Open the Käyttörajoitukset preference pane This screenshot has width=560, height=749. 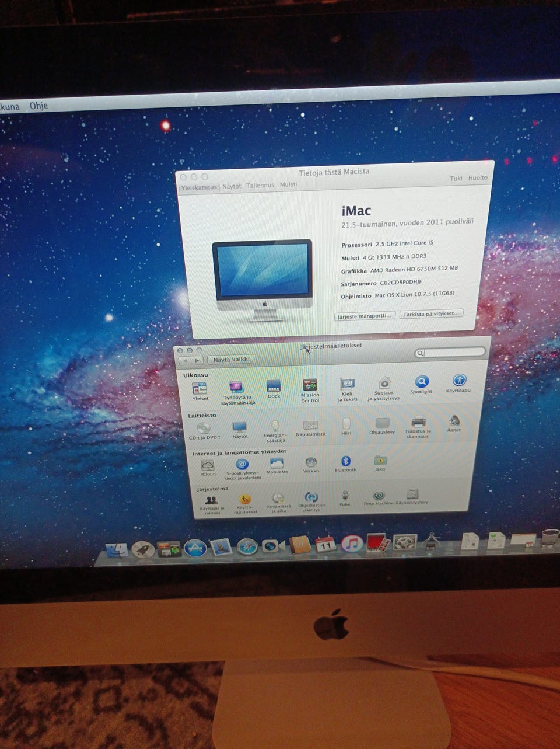(x=245, y=504)
